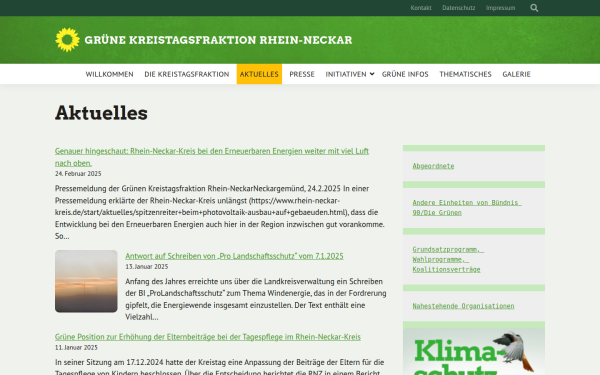Click the date 13. Januar 2025

[147, 267]
